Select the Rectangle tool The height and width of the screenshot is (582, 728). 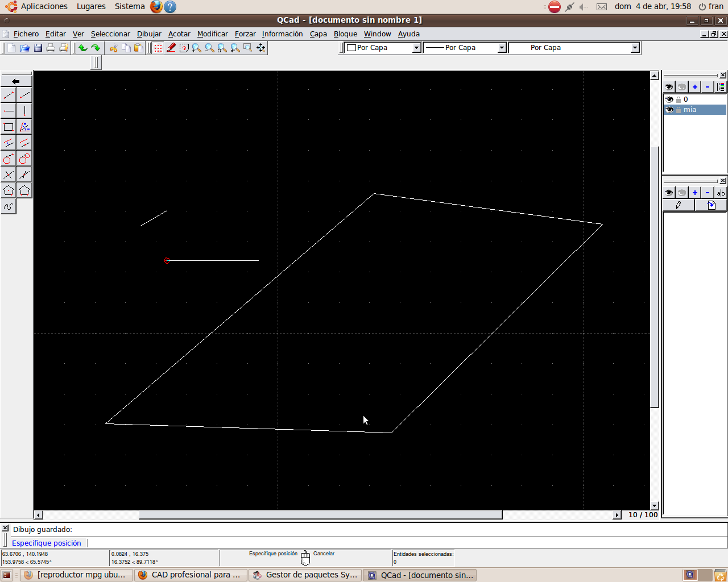[x=9, y=127]
